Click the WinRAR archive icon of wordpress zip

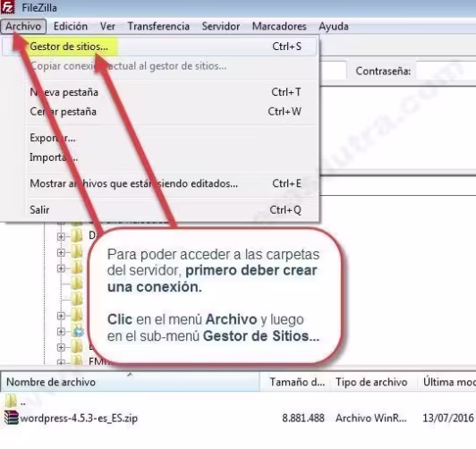(x=12, y=418)
